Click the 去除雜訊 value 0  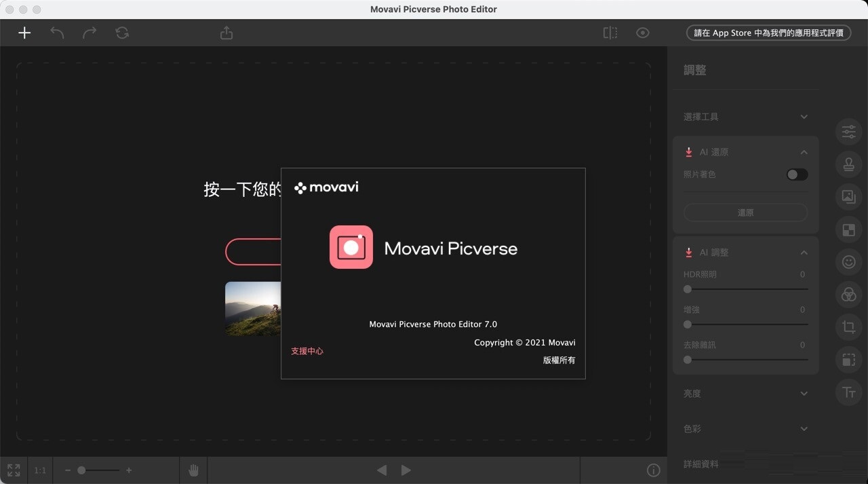click(802, 345)
